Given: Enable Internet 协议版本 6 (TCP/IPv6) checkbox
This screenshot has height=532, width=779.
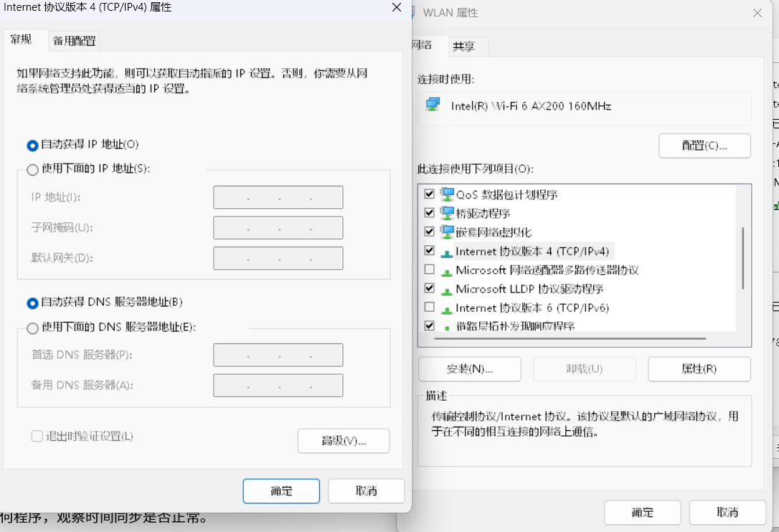Looking at the screenshot, I should 430,307.
